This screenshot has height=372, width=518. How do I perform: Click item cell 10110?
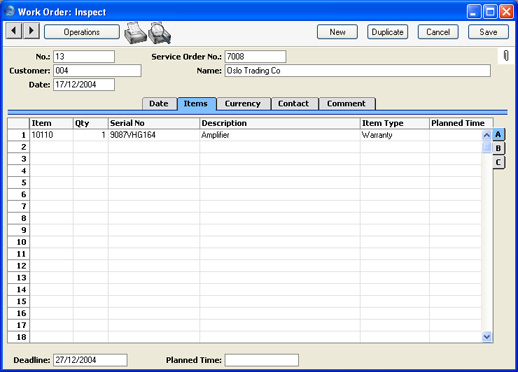click(x=51, y=135)
